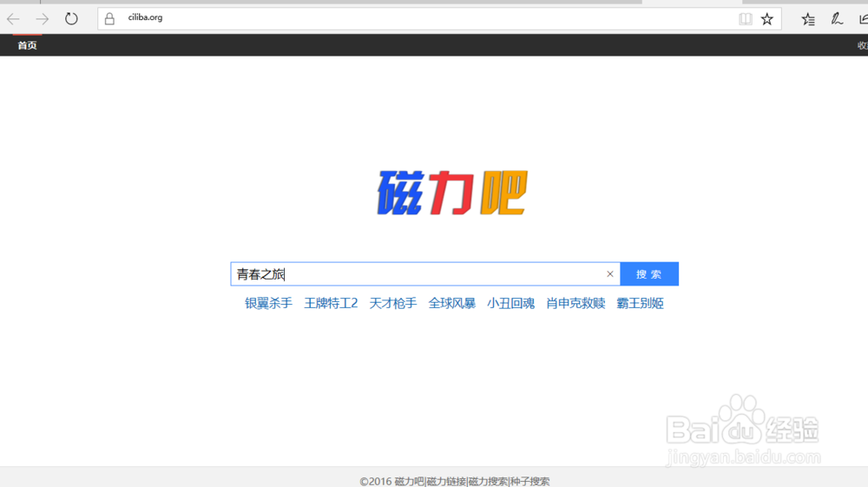Open the 霸王别姬 suggestion link
Image resolution: width=868 pixels, height=487 pixels.
[x=640, y=303]
